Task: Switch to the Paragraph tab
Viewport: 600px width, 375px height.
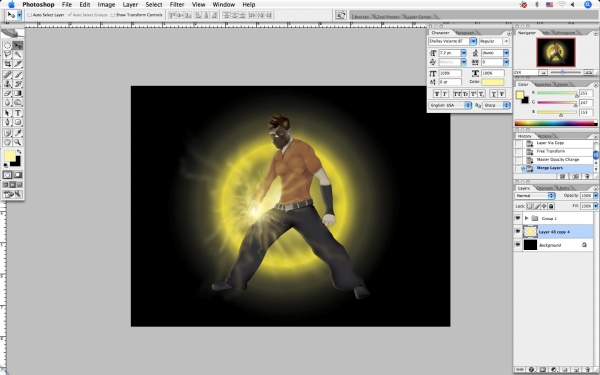Action: click(x=465, y=33)
